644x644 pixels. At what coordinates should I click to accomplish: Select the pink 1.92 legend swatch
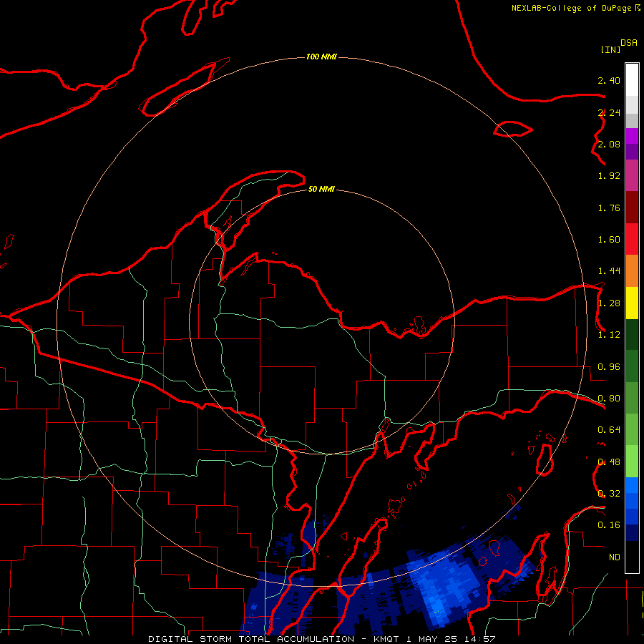pos(632,175)
